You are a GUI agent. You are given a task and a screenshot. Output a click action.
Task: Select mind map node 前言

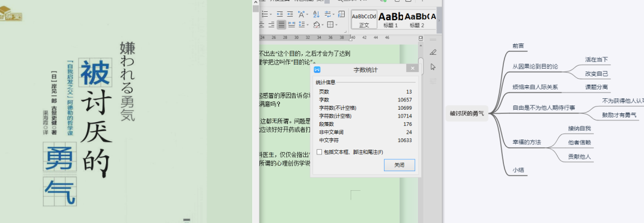[x=518, y=47]
